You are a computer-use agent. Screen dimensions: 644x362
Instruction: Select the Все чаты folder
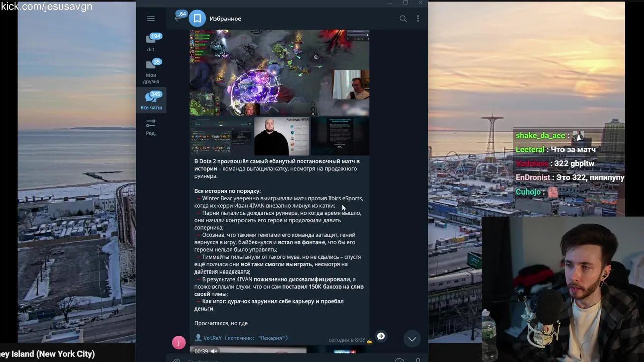pyautogui.click(x=151, y=101)
